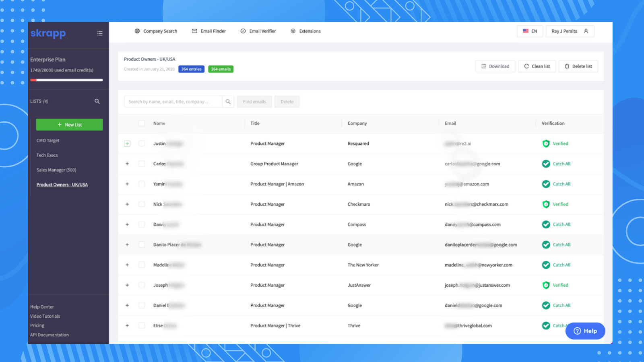This screenshot has height=362, width=644.
Task: Tick the checkbox for Danilo Placer row
Action: tap(142, 245)
